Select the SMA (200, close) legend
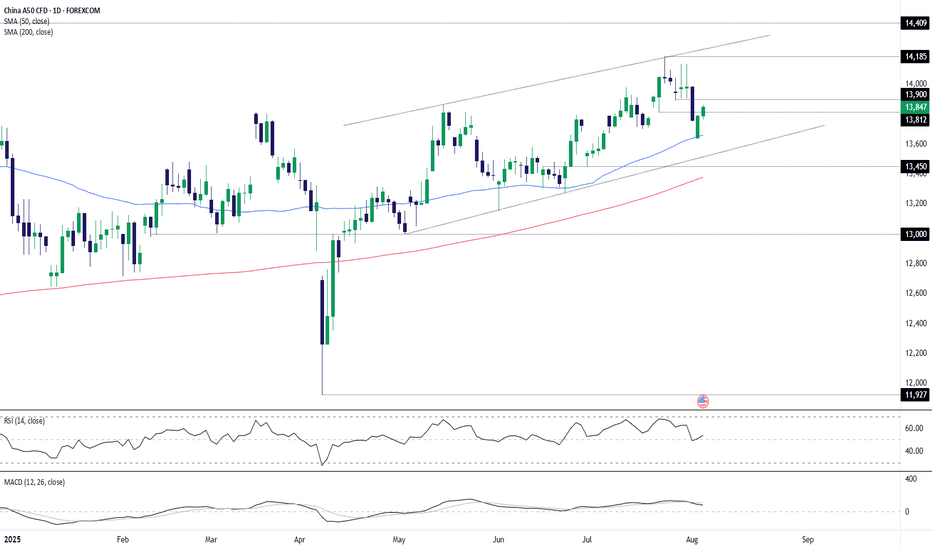 29,32
